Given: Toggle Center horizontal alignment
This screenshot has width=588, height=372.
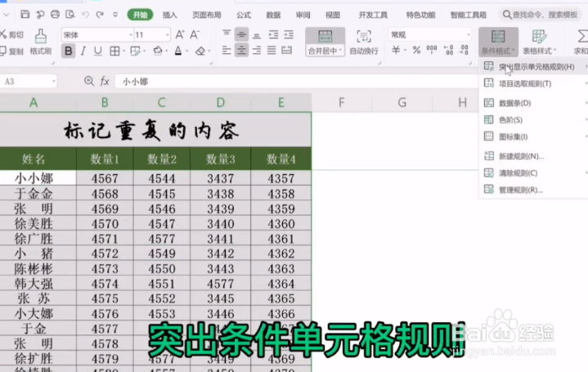Looking at the screenshot, I should (241, 50).
